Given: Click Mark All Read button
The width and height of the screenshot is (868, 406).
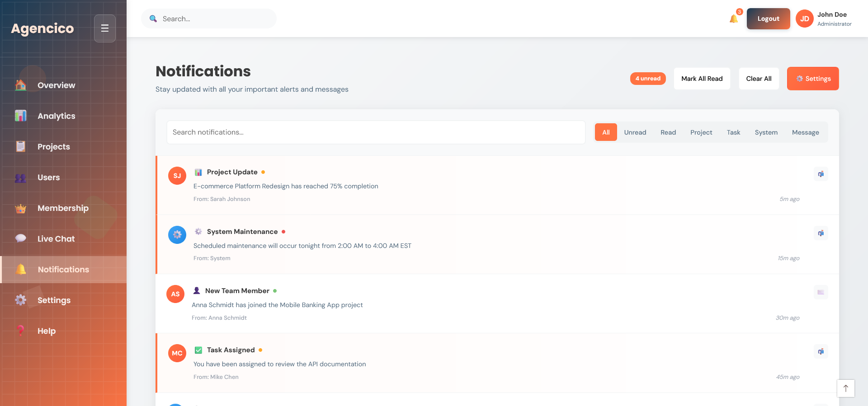Looking at the screenshot, I should click(702, 79).
